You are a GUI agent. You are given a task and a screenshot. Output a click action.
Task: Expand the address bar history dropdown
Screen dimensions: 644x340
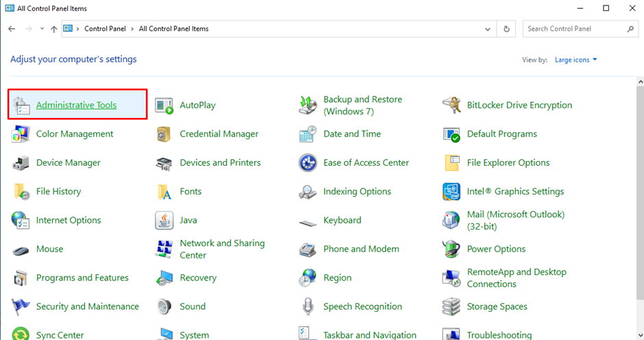pos(488,29)
